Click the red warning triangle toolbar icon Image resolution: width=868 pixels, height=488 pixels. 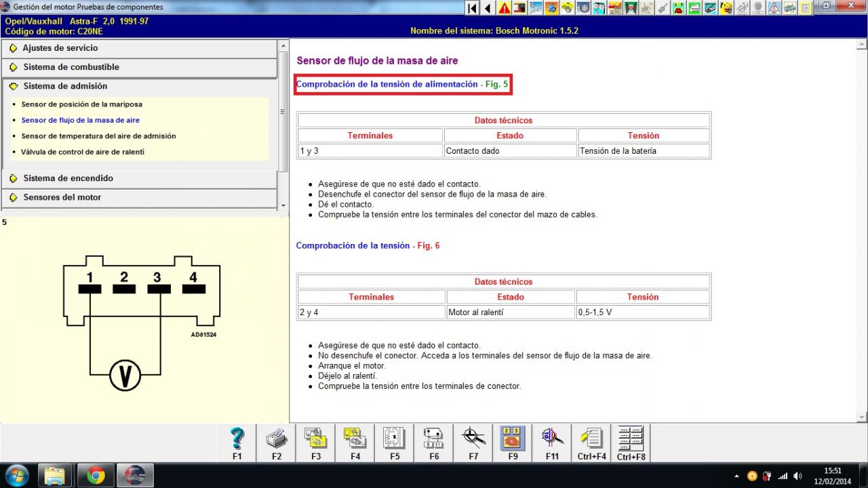click(505, 8)
